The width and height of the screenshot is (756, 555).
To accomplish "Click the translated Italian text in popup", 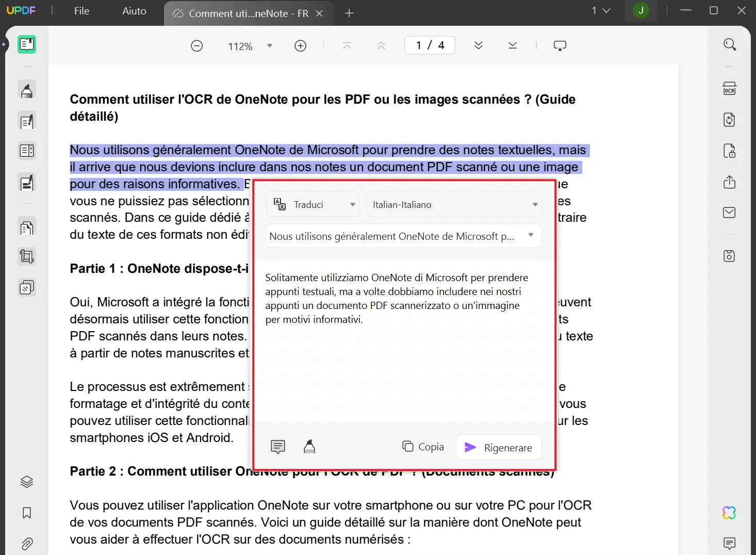I will coord(397,298).
